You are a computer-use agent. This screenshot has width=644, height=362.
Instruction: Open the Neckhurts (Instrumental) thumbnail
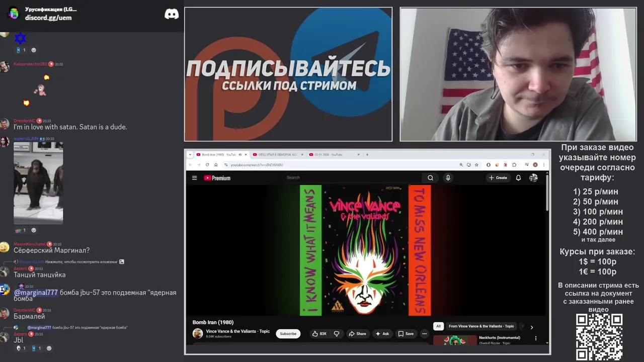[x=455, y=340]
